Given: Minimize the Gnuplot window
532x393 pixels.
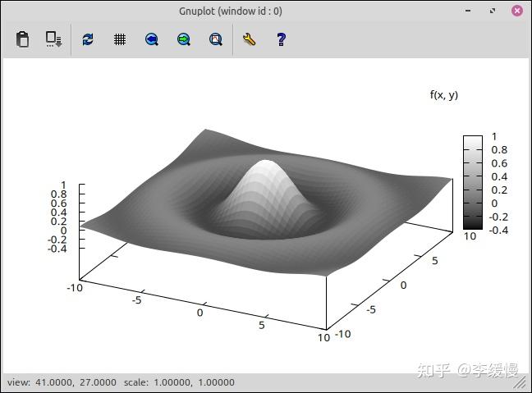Looking at the screenshot, I should [468, 11].
